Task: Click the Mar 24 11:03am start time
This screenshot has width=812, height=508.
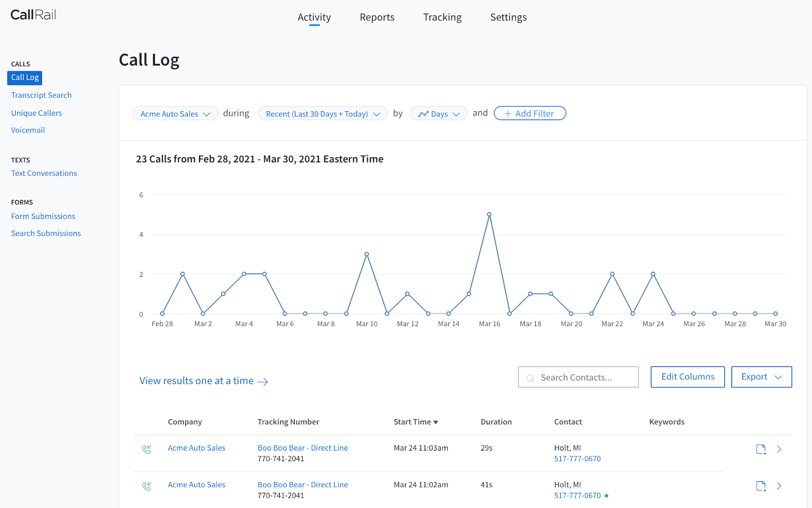Action: click(x=421, y=448)
